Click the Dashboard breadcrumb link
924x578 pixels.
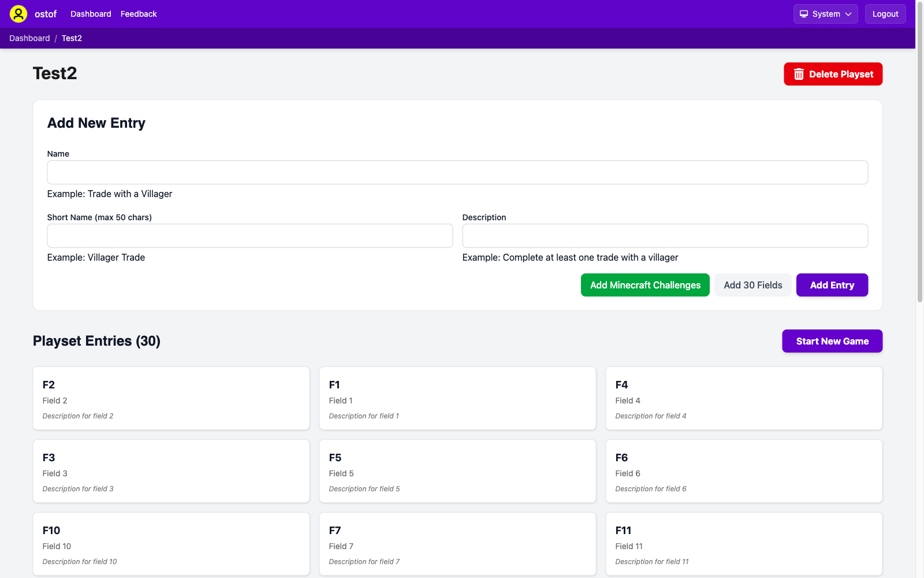click(29, 38)
